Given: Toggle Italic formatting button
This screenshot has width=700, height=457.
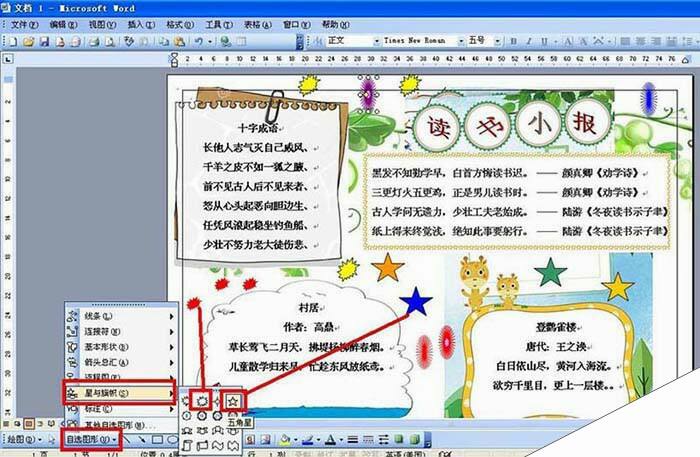Looking at the screenshot, I should [x=529, y=41].
